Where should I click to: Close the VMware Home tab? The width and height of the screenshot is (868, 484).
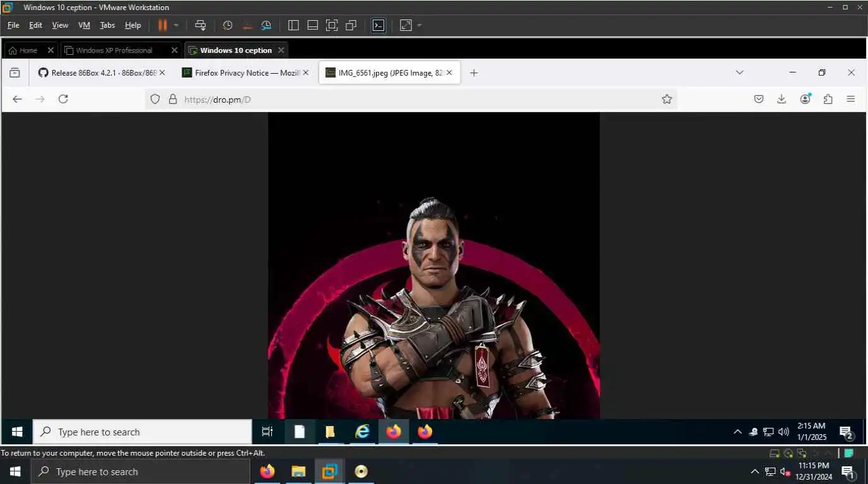(x=50, y=50)
